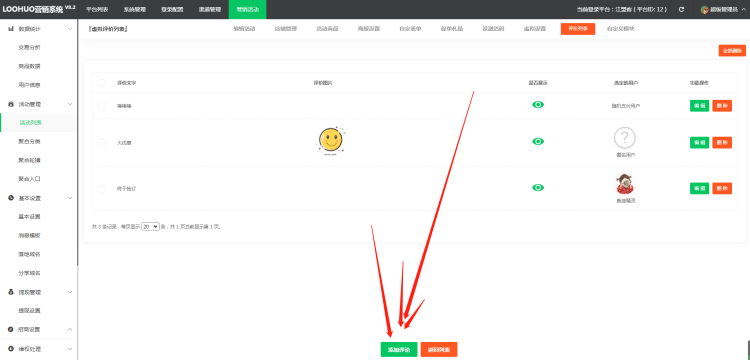Screen dimensions: 750x360
Task: Click the super admin avatar icon
Action: click(x=704, y=10)
